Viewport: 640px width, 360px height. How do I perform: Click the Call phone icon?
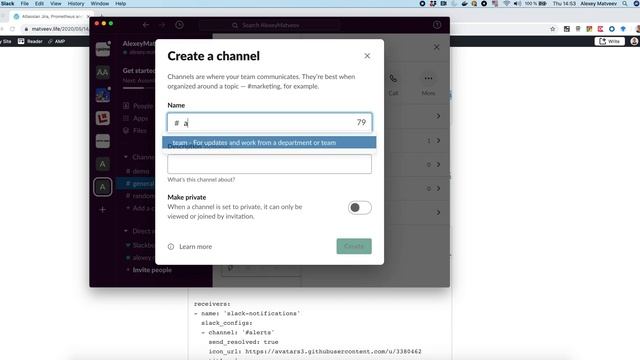coord(393,78)
